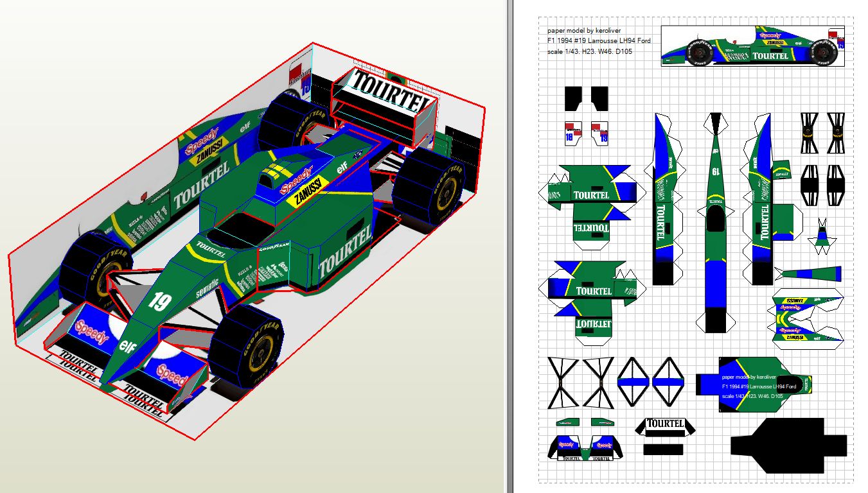Select the right number 19 endplate part
This screenshot has width=868, height=493.
click(x=599, y=134)
